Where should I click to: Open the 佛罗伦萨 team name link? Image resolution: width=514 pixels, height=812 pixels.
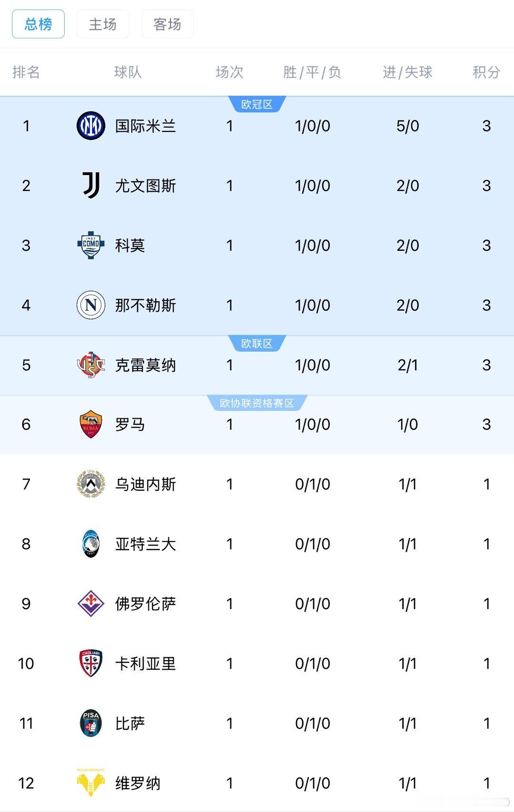tap(146, 604)
